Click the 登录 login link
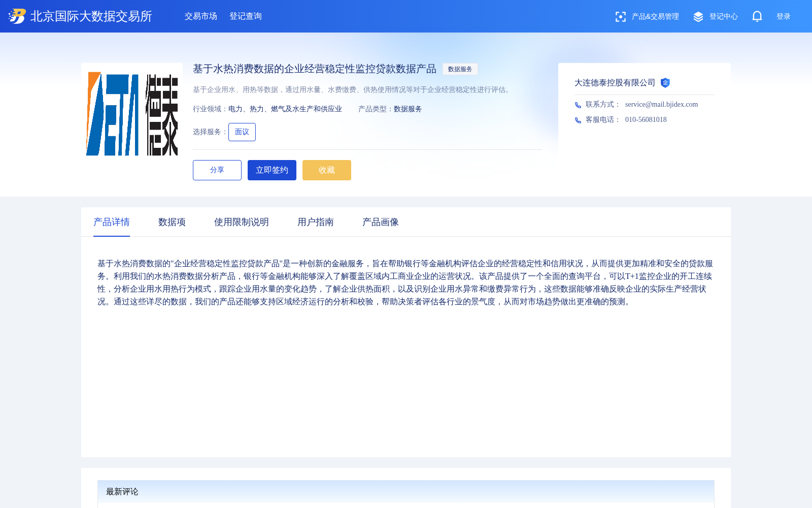 point(784,17)
